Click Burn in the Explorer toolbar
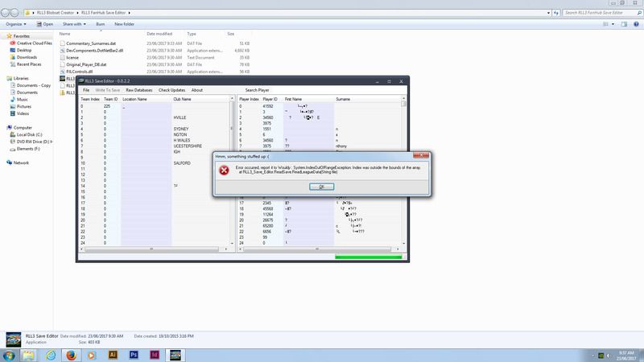Screen dimensions: 644x362 (100, 24)
